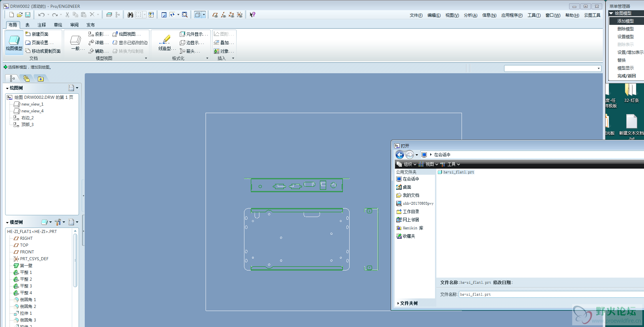Click the Open folder icon in toolbar
The image size is (644, 327).
click(20, 15)
